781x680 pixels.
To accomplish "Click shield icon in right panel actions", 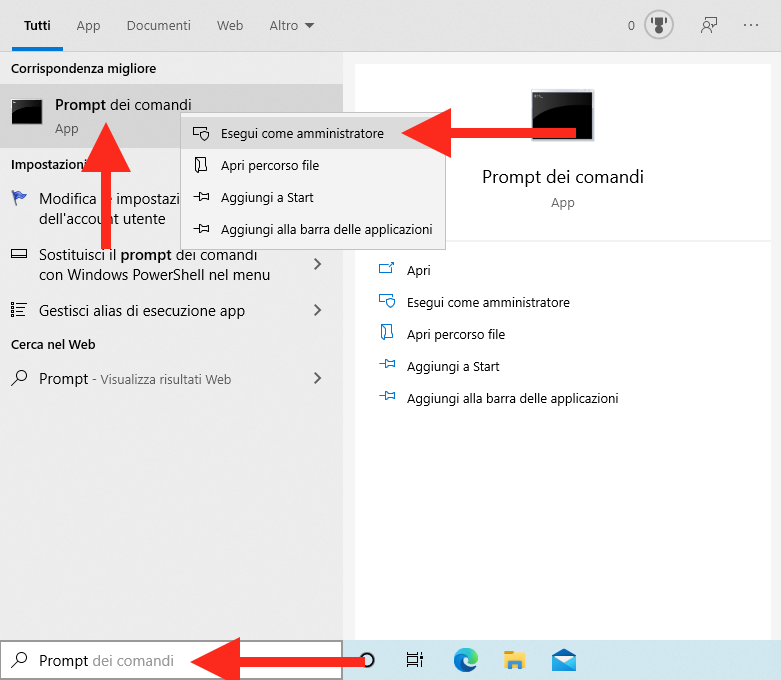I will tap(387, 301).
